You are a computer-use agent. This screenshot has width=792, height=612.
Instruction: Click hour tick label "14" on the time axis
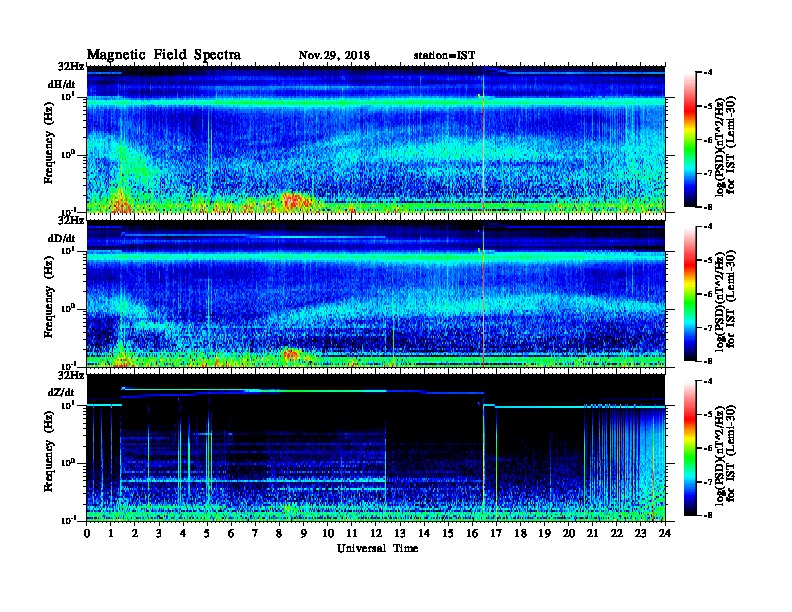(x=424, y=533)
